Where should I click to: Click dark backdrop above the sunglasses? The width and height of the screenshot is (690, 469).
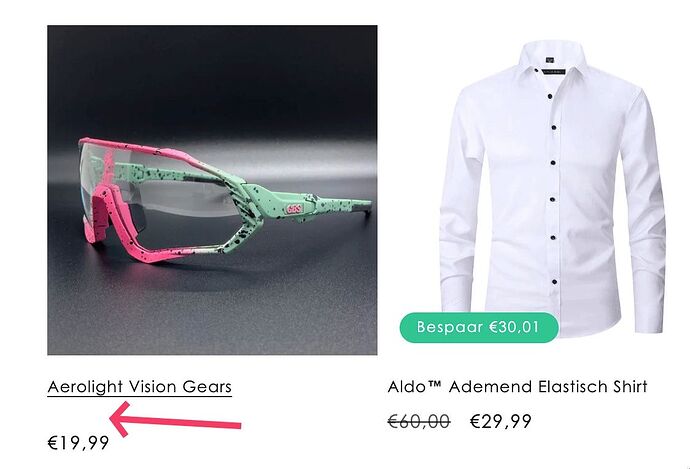[x=211, y=75]
